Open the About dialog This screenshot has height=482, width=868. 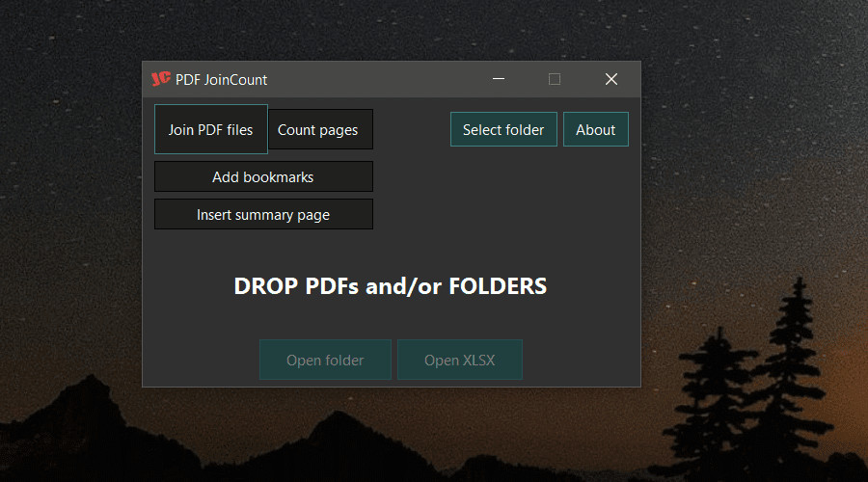[x=596, y=129]
